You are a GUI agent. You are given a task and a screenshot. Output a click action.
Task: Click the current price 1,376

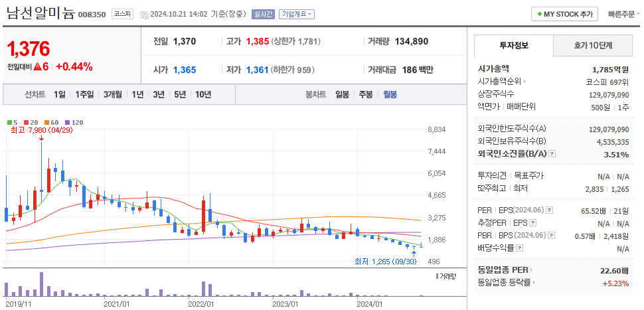pos(29,49)
